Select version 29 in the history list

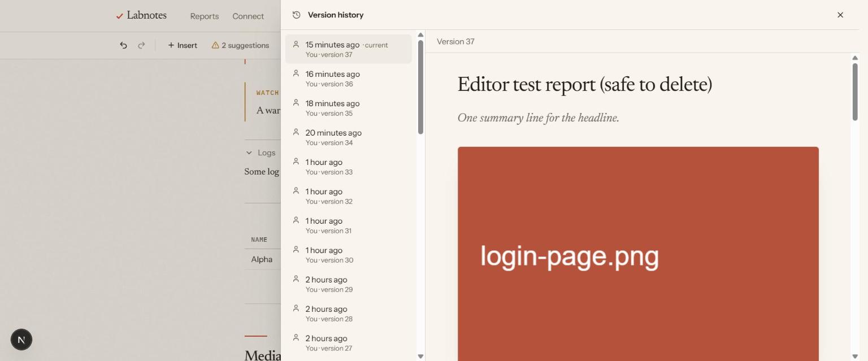coord(349,284)
